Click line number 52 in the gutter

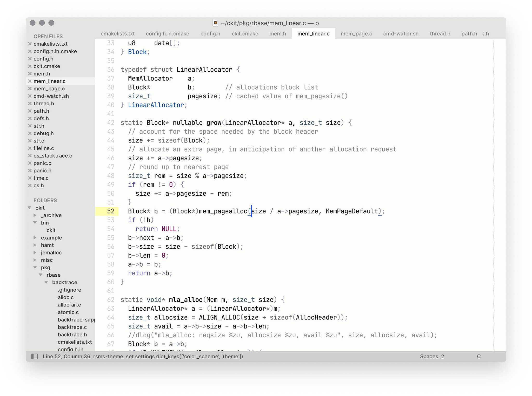tap(110, 211)
